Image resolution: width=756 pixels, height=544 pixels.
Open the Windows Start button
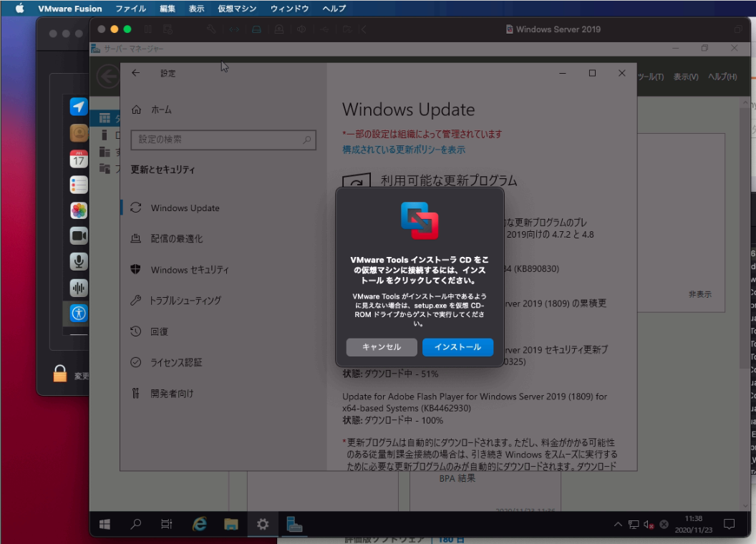click(105, 524)
